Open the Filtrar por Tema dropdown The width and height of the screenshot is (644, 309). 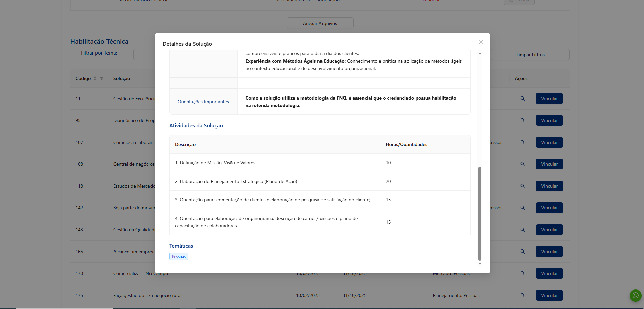144,54
